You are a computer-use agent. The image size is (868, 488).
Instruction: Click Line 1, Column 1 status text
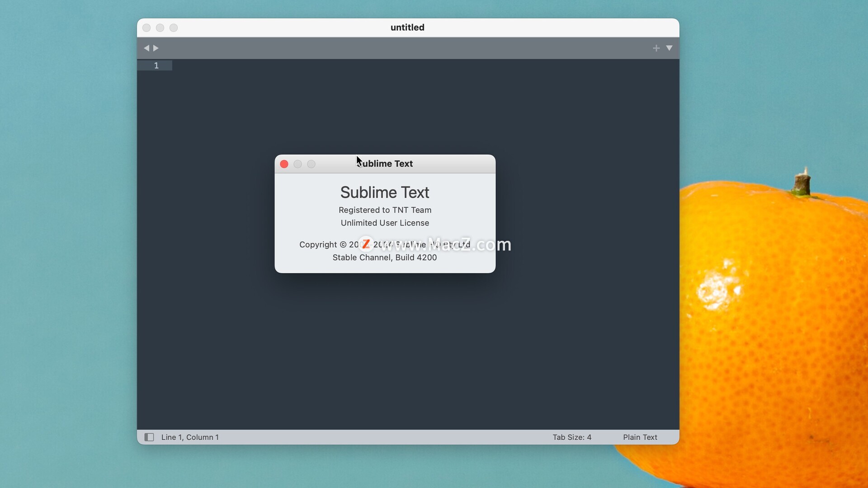point(190,437)
